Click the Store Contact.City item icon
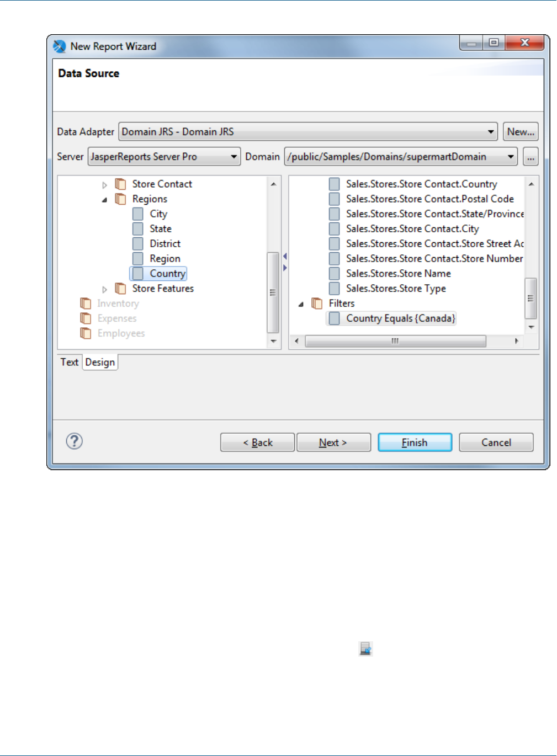The image size is (557, 756). pyautogui.click(x=334, y=228)
